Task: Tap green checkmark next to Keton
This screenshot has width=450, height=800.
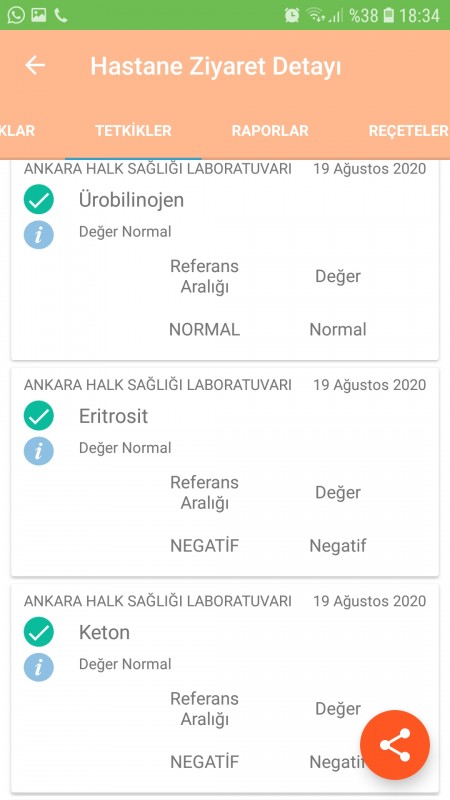Action: [x=38, y=632]
